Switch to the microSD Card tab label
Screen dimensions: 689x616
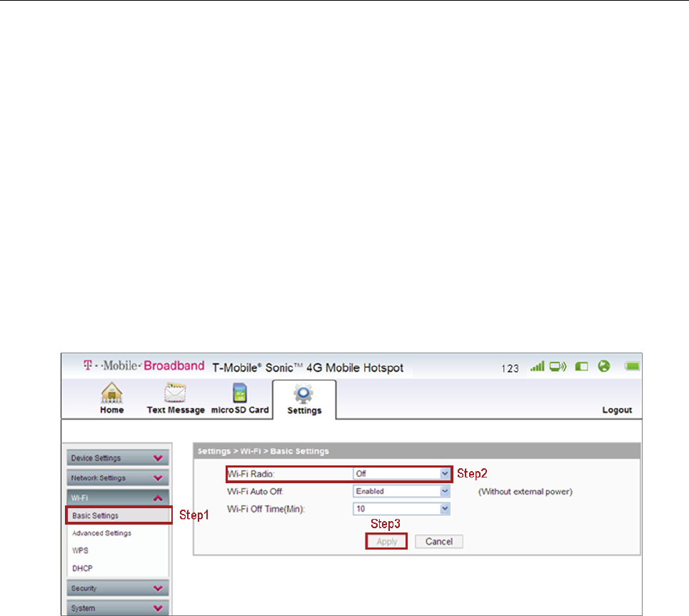click(240, 410)
